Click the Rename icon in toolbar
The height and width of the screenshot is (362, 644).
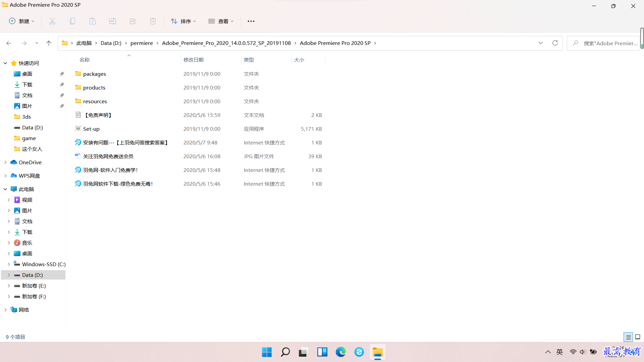pos(113,21)
